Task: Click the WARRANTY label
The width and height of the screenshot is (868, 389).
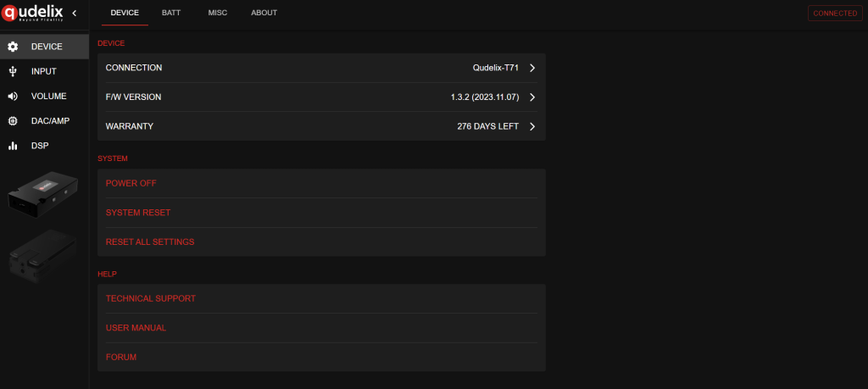Action: pos(130,126)
